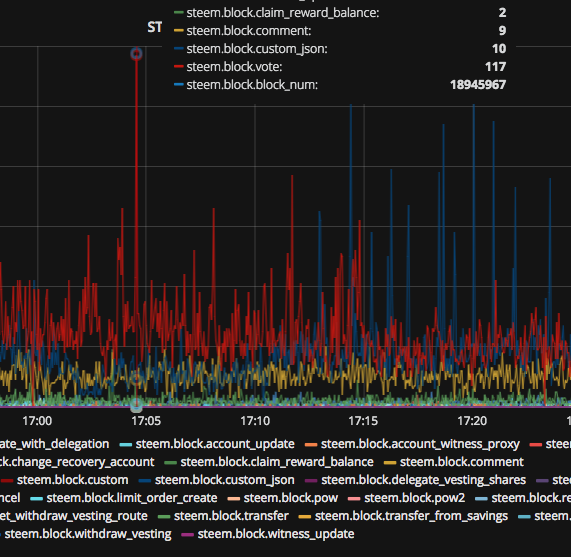Toggle the change_recovery_account legend entry
Viewport: 571px width, 557px height.
[77, 462]
